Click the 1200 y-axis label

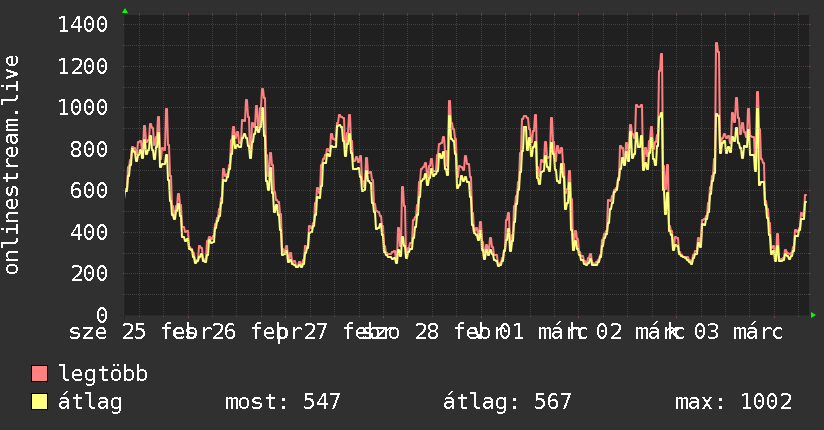point(83,66)
